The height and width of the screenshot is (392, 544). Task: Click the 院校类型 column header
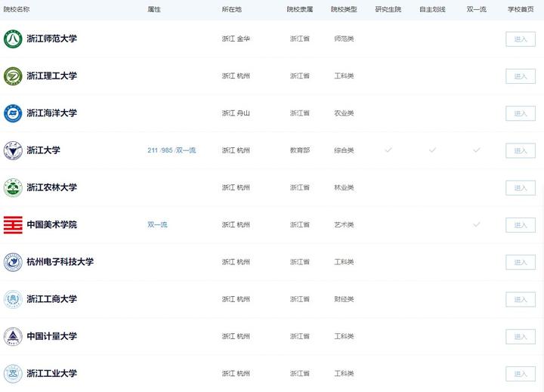344,9
